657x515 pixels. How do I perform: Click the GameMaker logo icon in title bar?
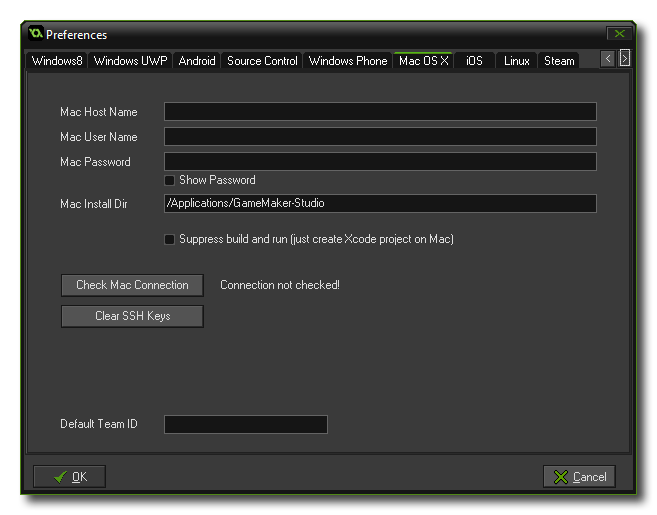click(36, 34)
